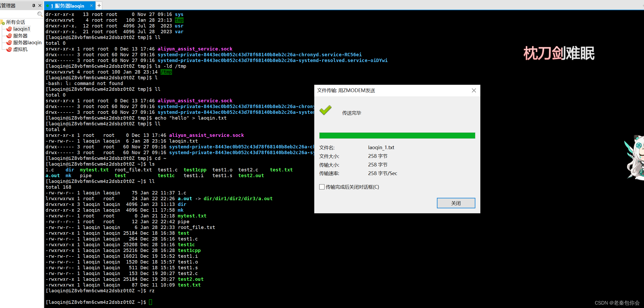Screen dimensions: 644x308
Task: Click the 虚拟机 session icon
Action: pyautogui.click(x=9, y=49)
